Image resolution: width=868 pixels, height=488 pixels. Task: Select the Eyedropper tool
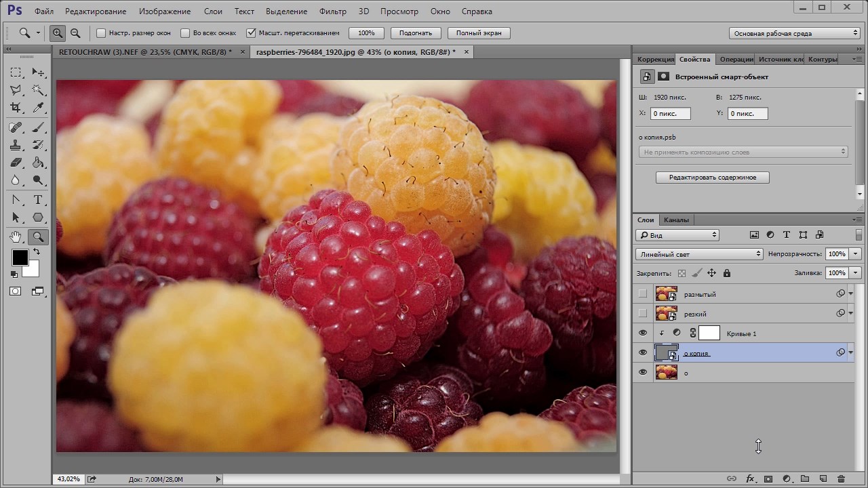coord(38,108)
